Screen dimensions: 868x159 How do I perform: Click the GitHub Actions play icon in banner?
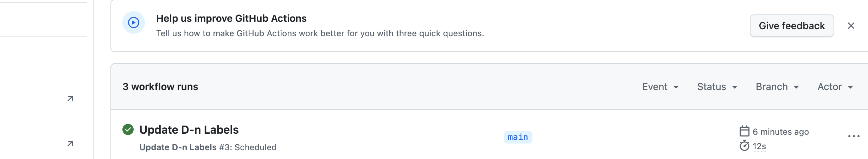point(134,23)
